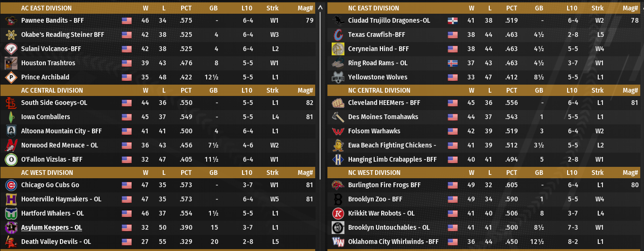Click the Texas Crawfish team logo

pyautogui.click(x=338, y=35)
